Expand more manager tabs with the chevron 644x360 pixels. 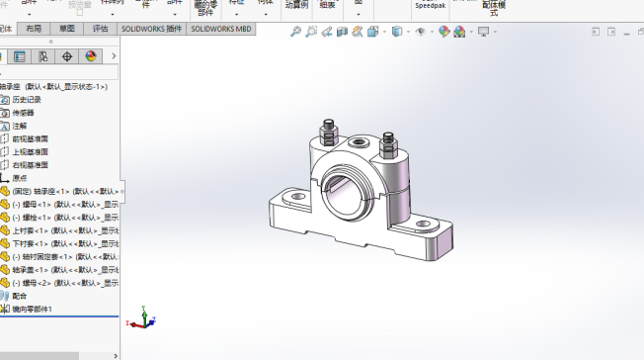click(x=114, y=56)
